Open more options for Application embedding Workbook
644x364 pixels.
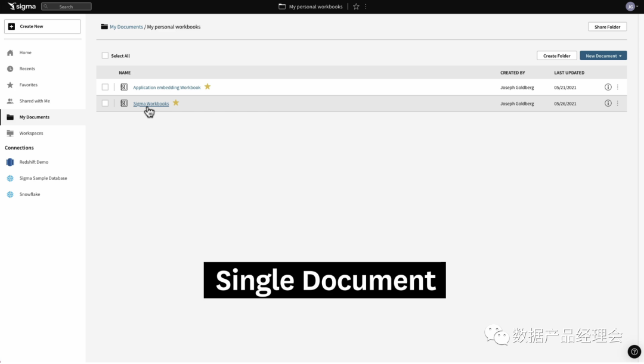tap(617, 87)
